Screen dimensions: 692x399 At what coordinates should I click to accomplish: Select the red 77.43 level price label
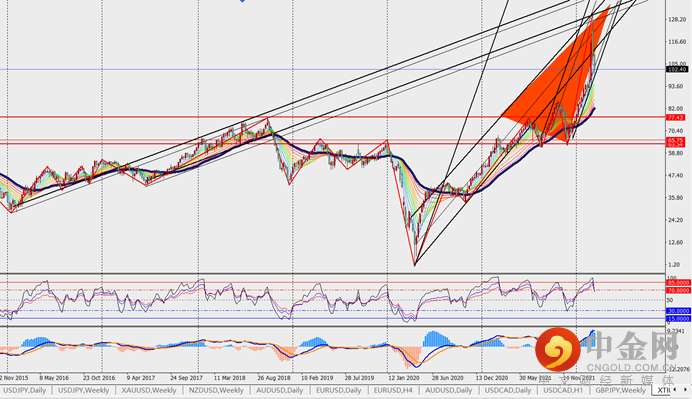click(x=676, y=117)
